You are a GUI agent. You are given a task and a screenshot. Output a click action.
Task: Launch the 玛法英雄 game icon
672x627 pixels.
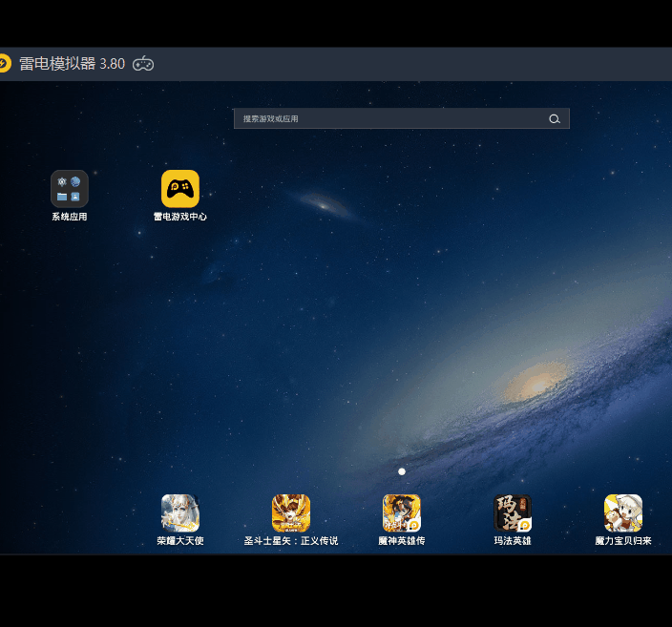(x=513, y=513)
